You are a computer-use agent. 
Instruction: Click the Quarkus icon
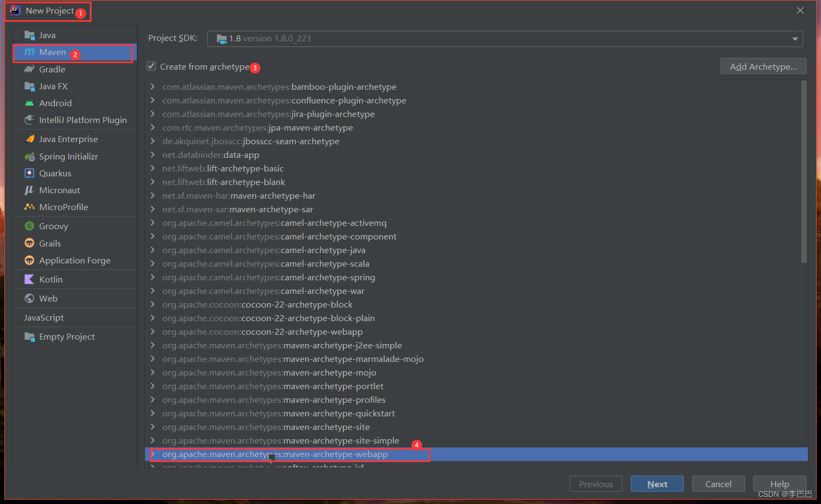click(x=29, y=173)
